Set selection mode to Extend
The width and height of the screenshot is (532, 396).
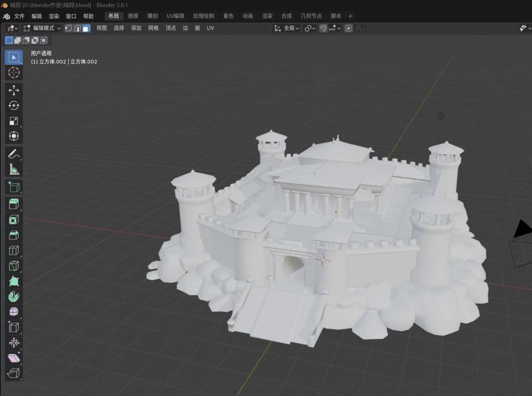[x=18, y=41]
